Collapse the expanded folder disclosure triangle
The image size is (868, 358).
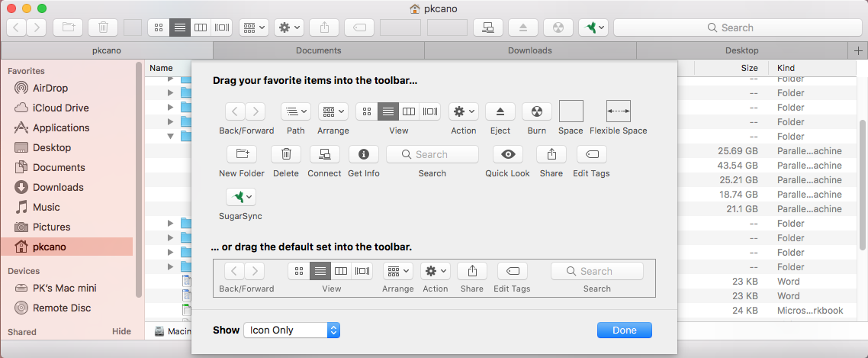pyautogui.click(x=171, y=137)
